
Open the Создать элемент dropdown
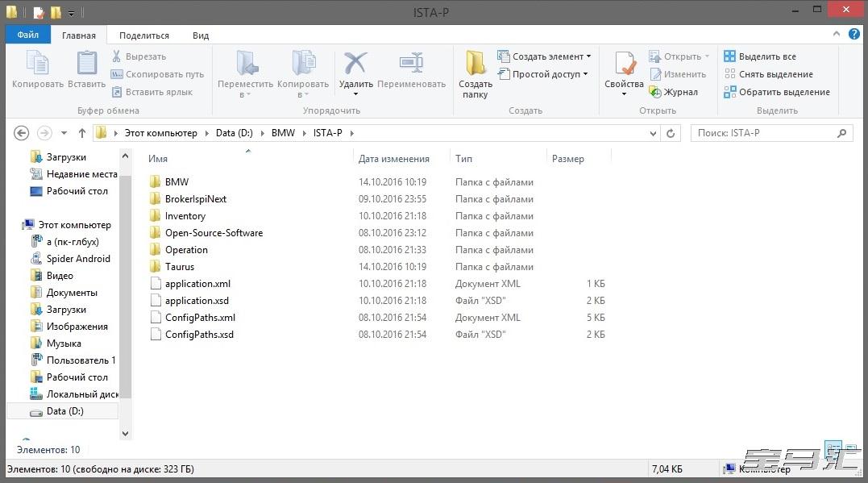click(544, 56)
